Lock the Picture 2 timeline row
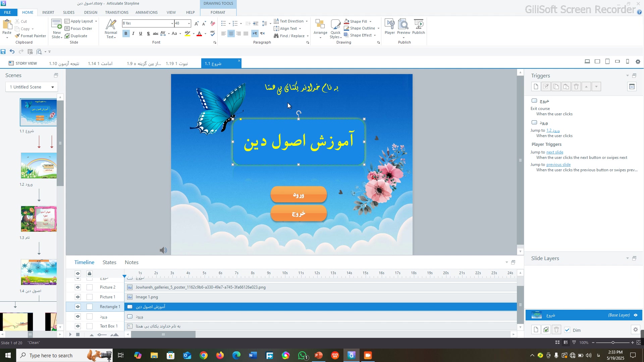This screenshot has width=644, height=362. coord(90,287)
